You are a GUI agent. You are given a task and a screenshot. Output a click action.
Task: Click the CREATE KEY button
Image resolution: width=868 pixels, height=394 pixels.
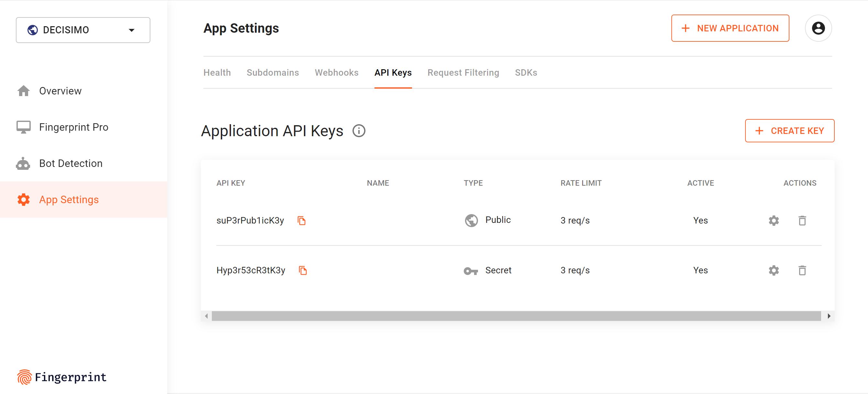790,131
